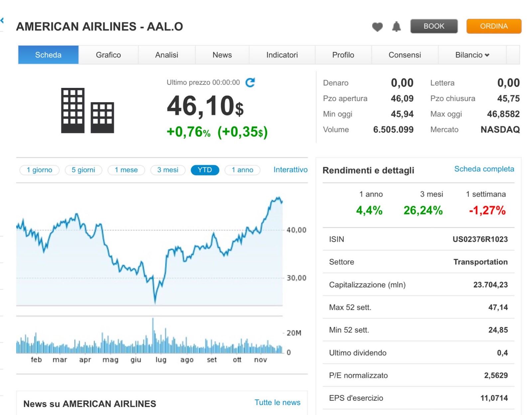This screenshot has width=532, height=415.
Task: Add stock to favorites with heart icon
Action: (x=377, y=27)
